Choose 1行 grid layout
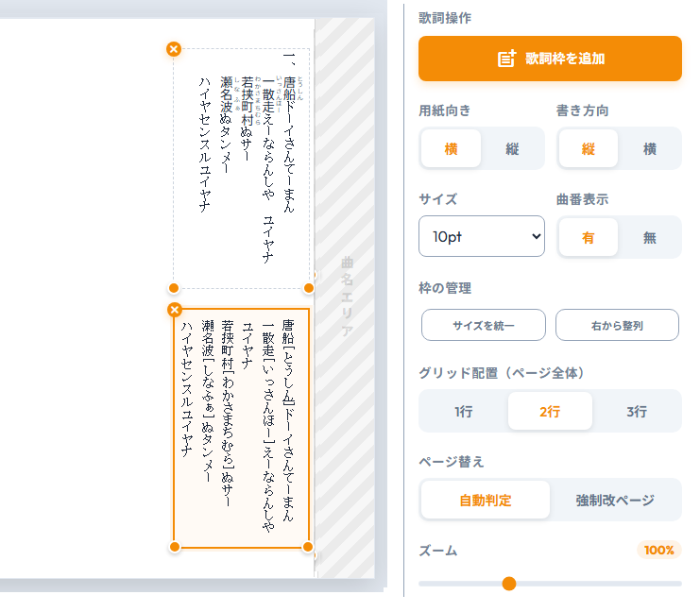 pos(464,411)
